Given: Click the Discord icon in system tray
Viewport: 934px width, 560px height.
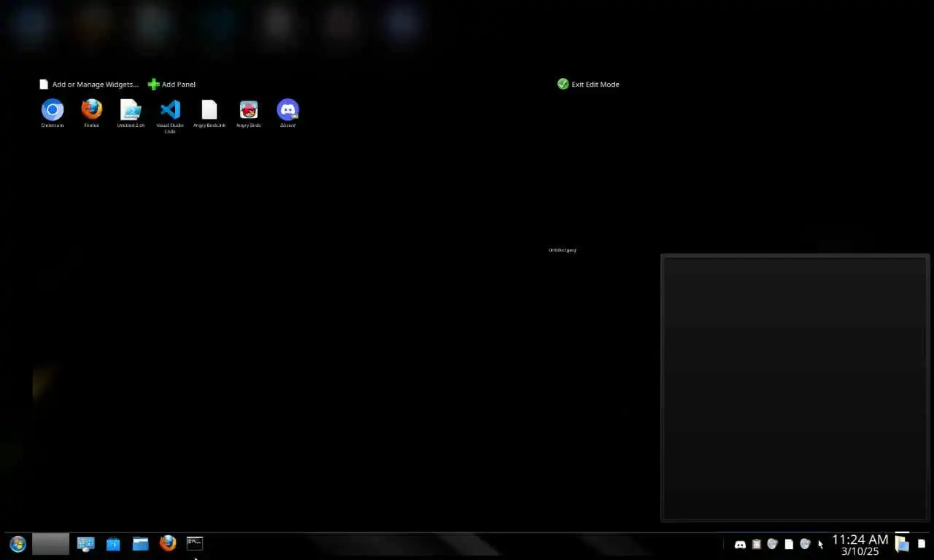Looking at the screenshot, I should [x=740, y=545].
